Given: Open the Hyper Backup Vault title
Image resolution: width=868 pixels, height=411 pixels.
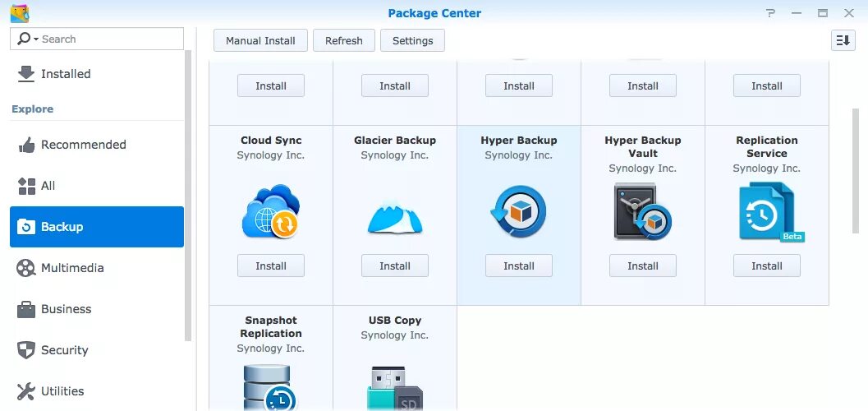Looking at the screenshot, I should (643, 147).
